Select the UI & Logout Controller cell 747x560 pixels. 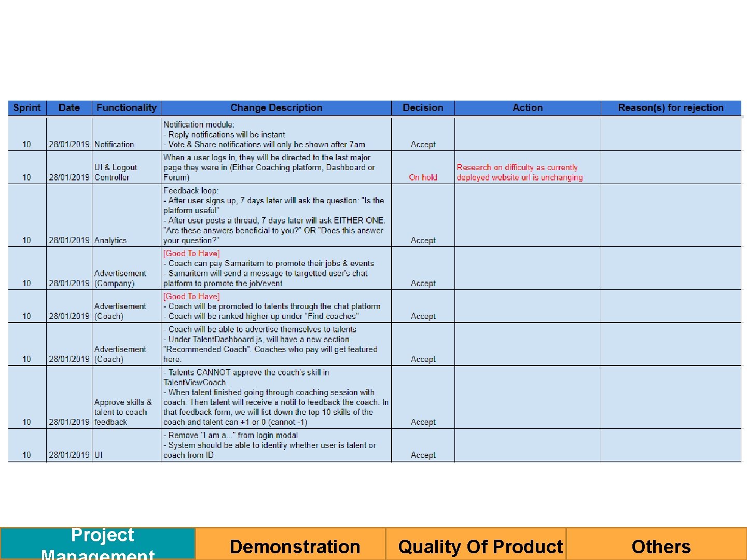127,167
